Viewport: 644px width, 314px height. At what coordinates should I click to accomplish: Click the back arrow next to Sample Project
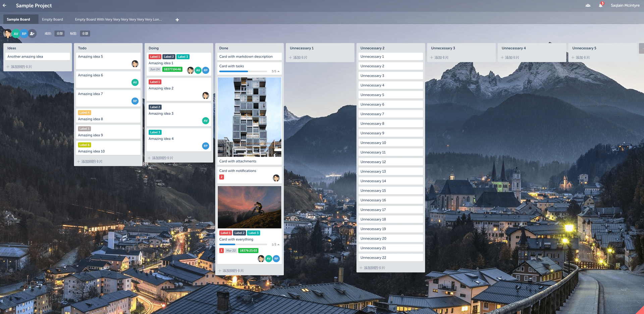click(x=4, y=5)
